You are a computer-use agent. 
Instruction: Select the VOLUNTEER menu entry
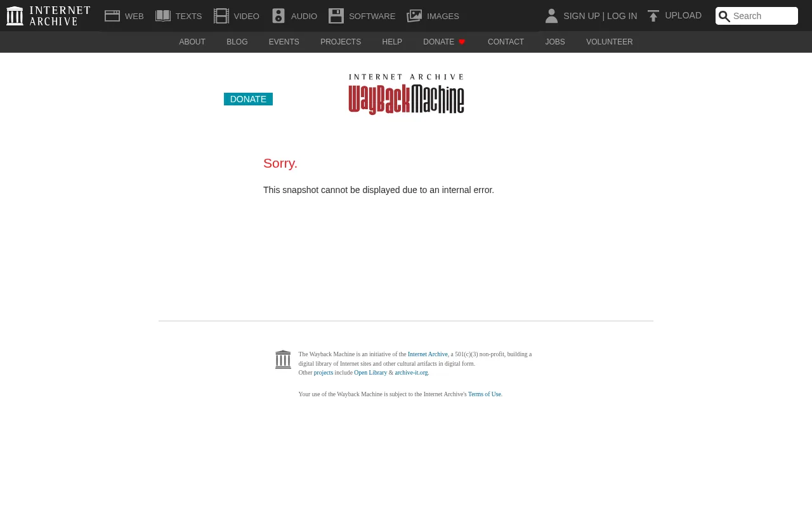click(609, 42)
